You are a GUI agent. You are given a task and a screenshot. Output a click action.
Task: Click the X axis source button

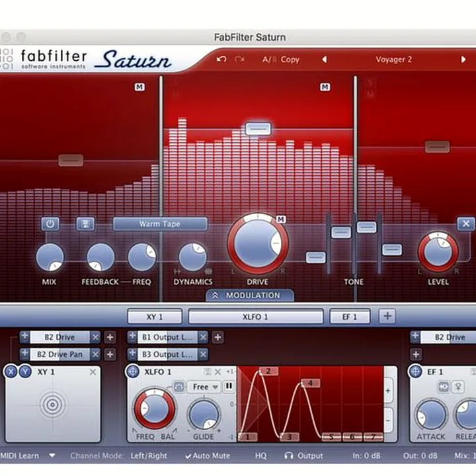[x=11, y=372]
